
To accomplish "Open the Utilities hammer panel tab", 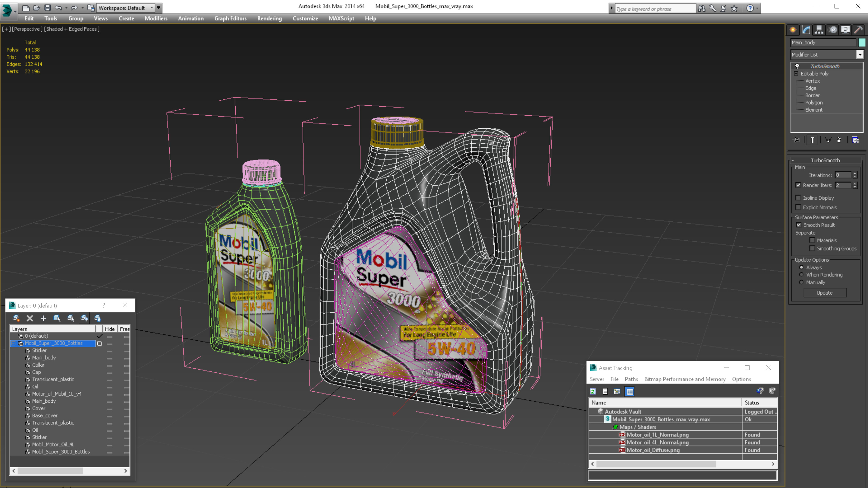I will pyautogui.click(x=858, y=30).
